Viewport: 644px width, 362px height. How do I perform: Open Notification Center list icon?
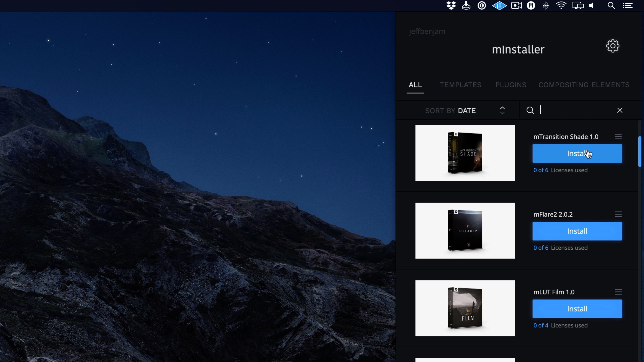628,6
